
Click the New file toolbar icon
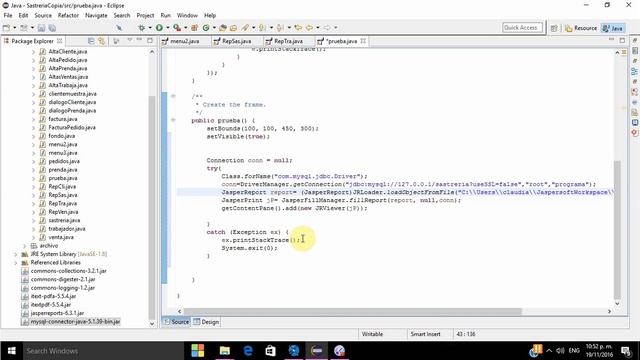click(x=6, y=28)
